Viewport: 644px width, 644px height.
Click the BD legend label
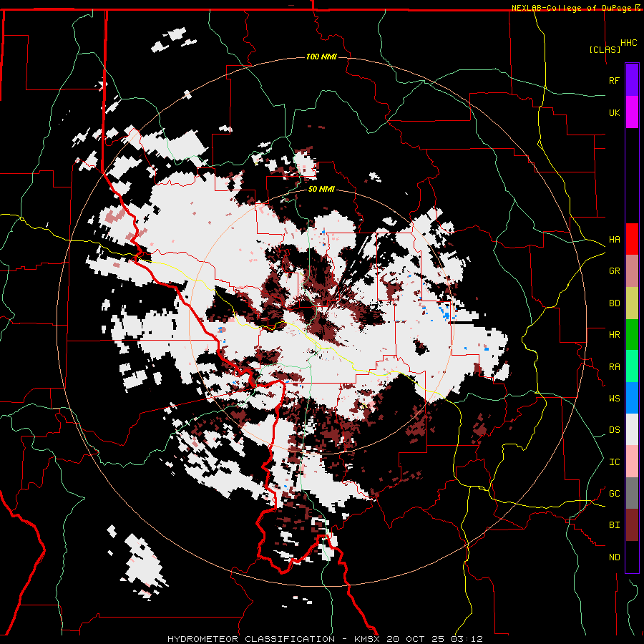(x=614, y=303)
